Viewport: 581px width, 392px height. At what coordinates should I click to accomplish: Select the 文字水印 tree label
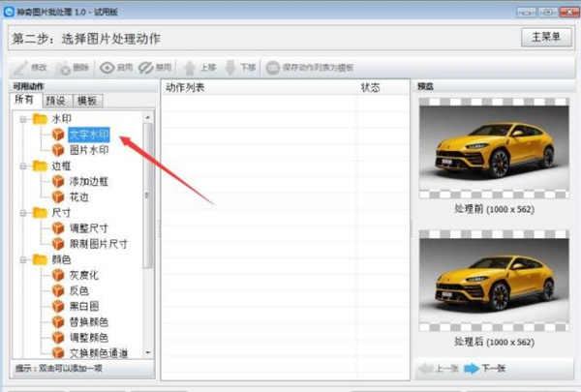[x=89, y=135]
